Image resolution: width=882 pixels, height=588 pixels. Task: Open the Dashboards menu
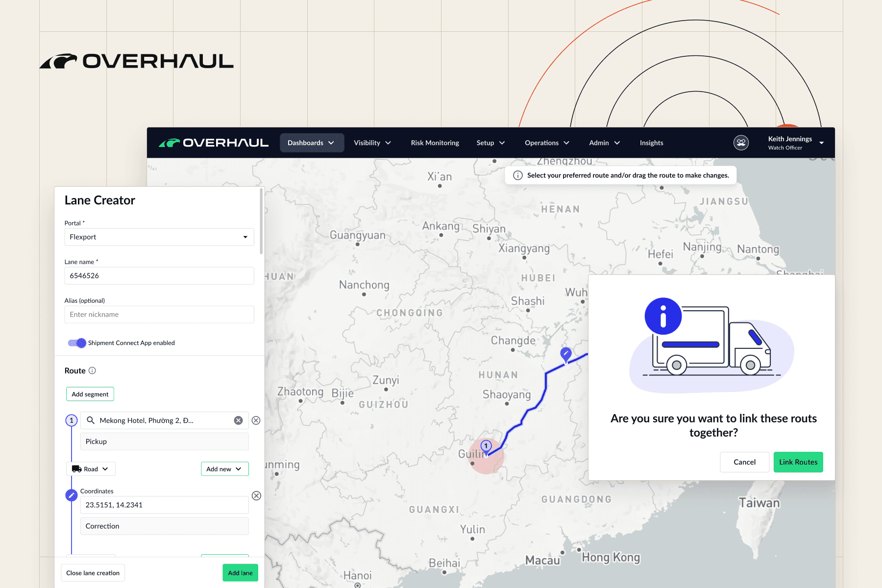[312, 143]
